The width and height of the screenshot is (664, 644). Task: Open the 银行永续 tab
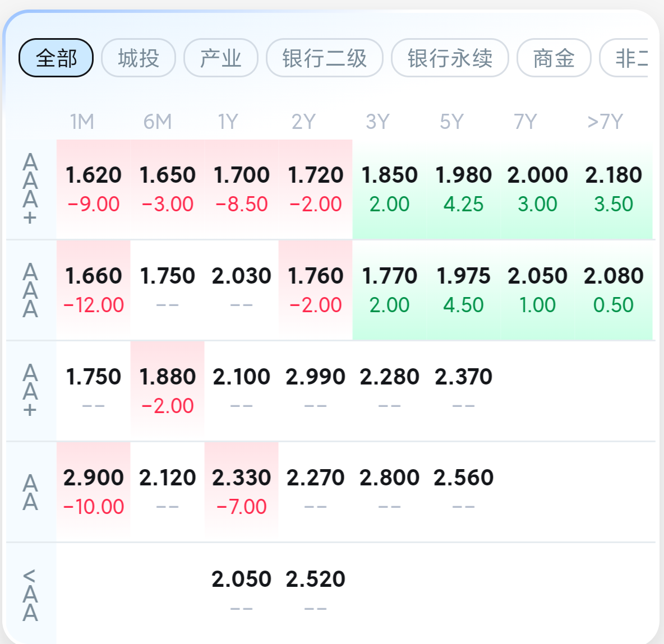(x=450, y=58)
